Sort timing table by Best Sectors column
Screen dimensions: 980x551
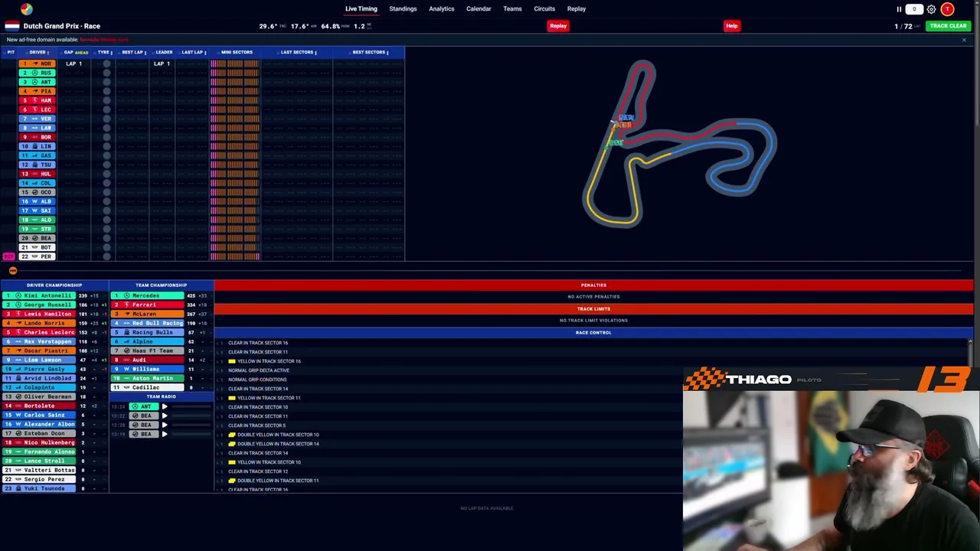[x=370, y=52]
